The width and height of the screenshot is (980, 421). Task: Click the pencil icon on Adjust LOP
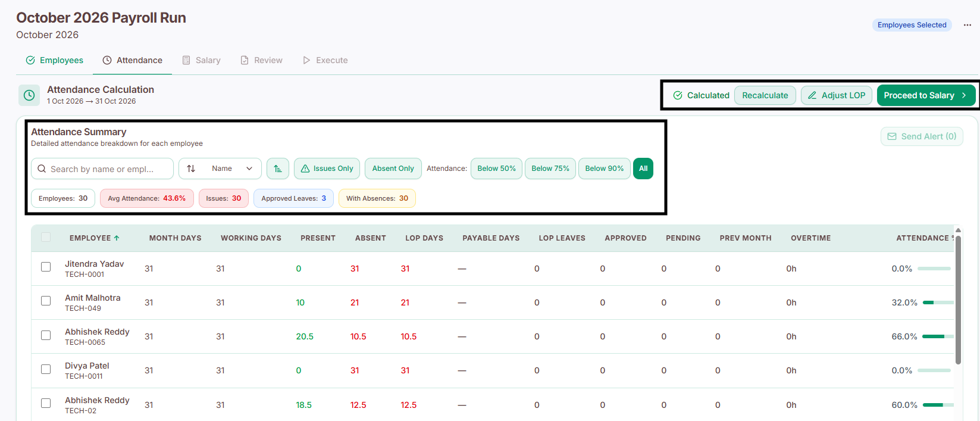[812, 95]
